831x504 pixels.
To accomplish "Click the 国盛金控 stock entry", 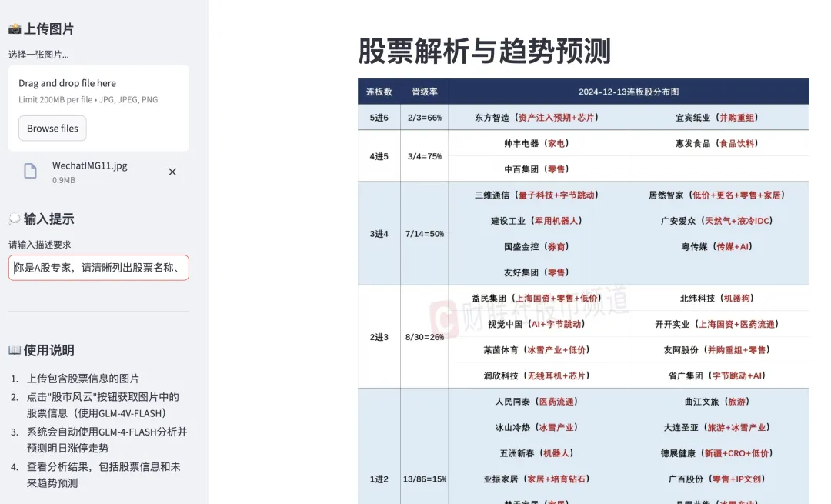I will (x=537, y=246).
